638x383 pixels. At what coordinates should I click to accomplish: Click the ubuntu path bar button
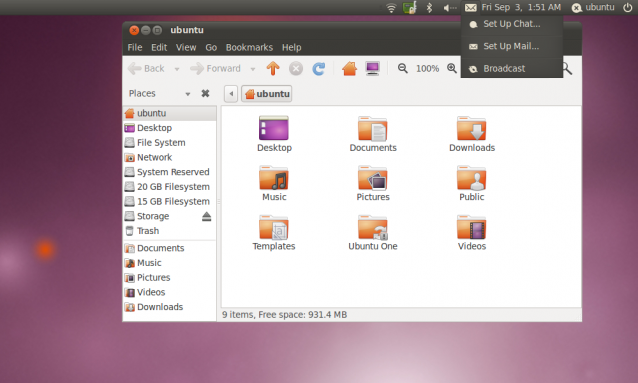[x=267, y=94]
